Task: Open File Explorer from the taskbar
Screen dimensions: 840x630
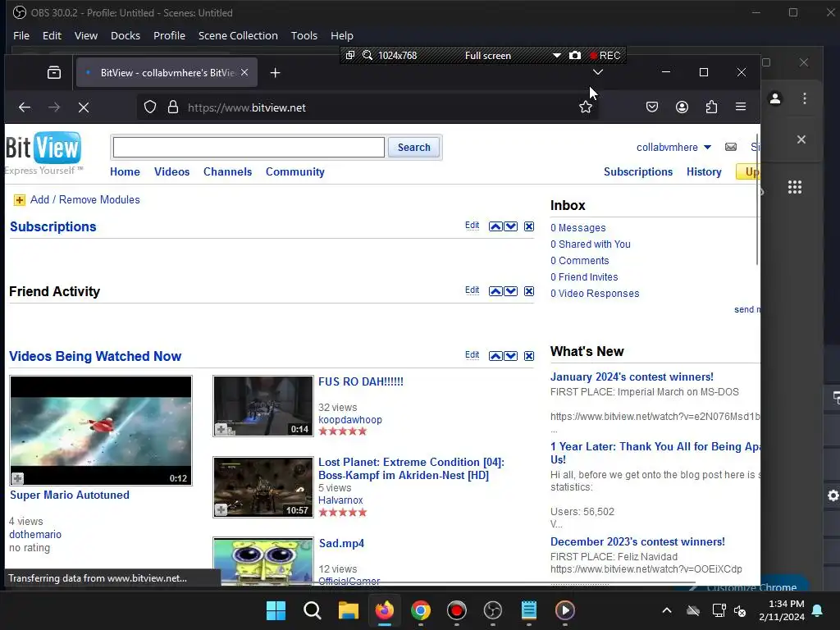Action: [348, 610]
